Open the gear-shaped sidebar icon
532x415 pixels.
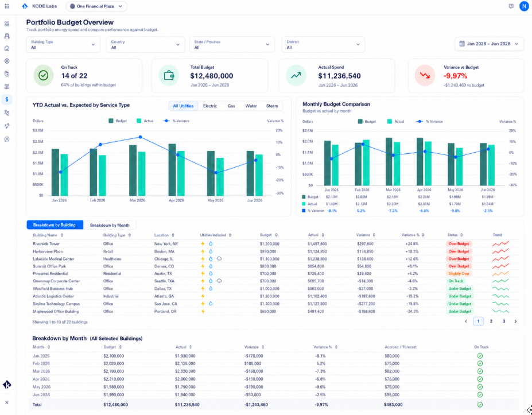pyautogui.click(x=7, y=61)
